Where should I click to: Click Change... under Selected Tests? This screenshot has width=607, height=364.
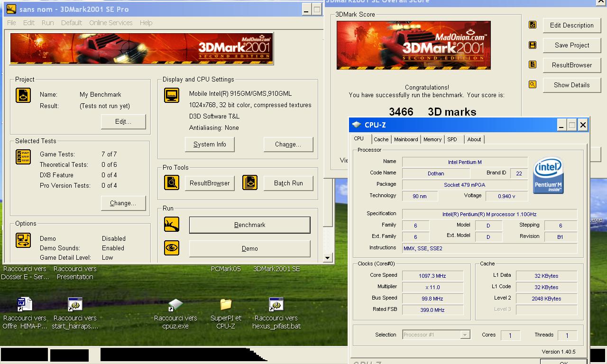click(x=123, y=203)
